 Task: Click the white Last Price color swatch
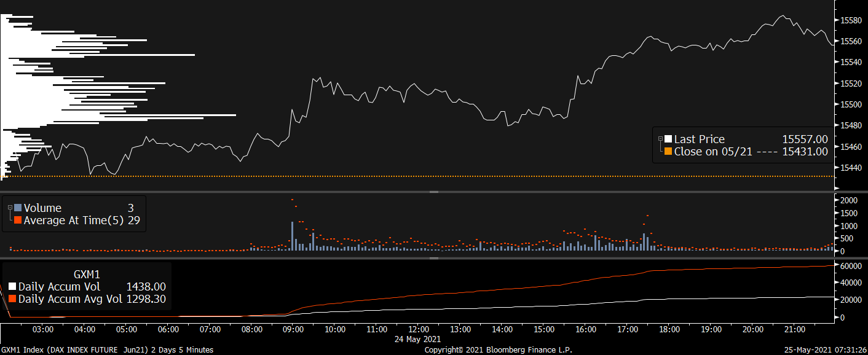click(x=668, y=139)
